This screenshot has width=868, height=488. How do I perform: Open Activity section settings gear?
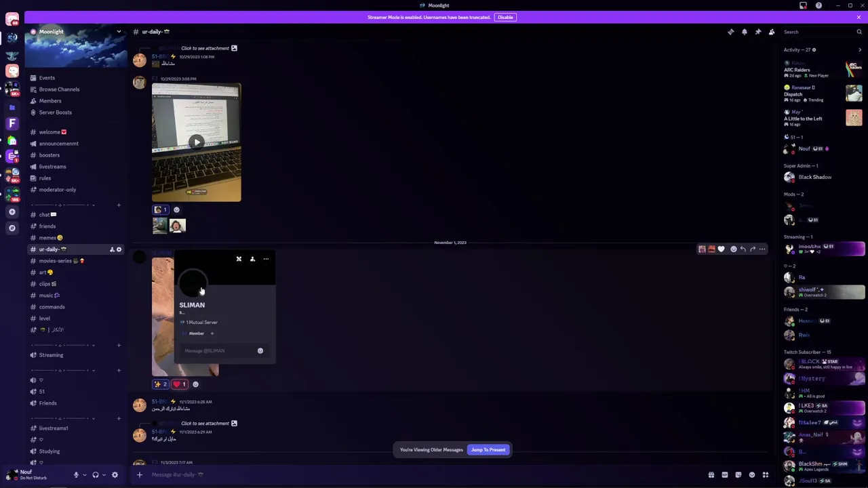point(814,49)
